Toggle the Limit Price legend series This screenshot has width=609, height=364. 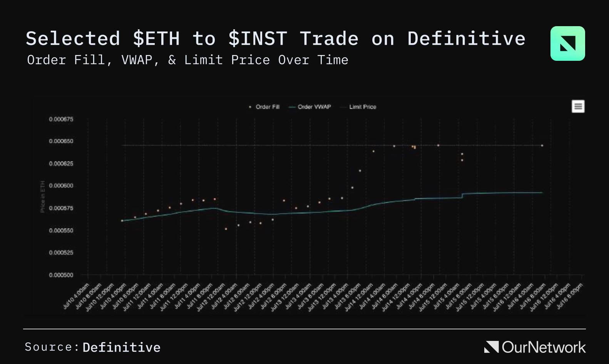358,107
